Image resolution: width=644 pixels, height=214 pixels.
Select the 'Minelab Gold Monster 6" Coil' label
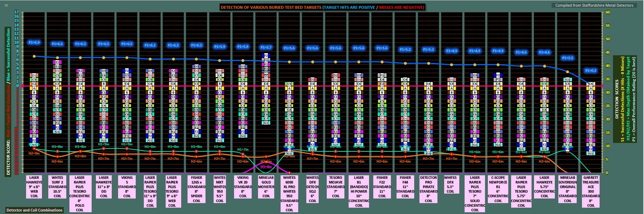[x=266, y=187]
